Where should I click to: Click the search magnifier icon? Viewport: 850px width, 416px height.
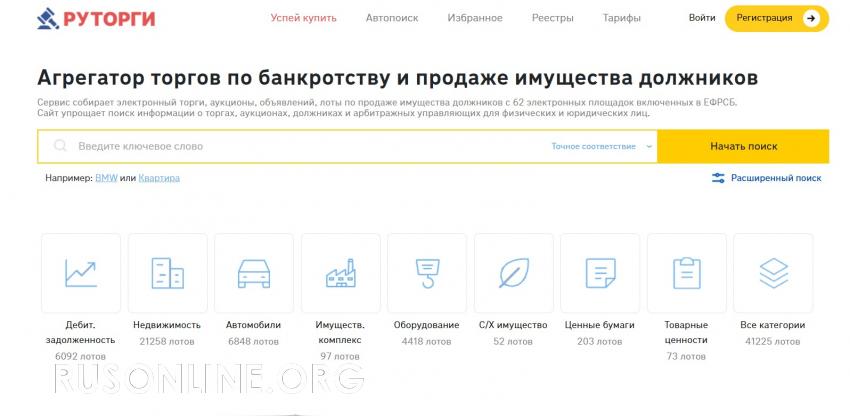point(60,146)
